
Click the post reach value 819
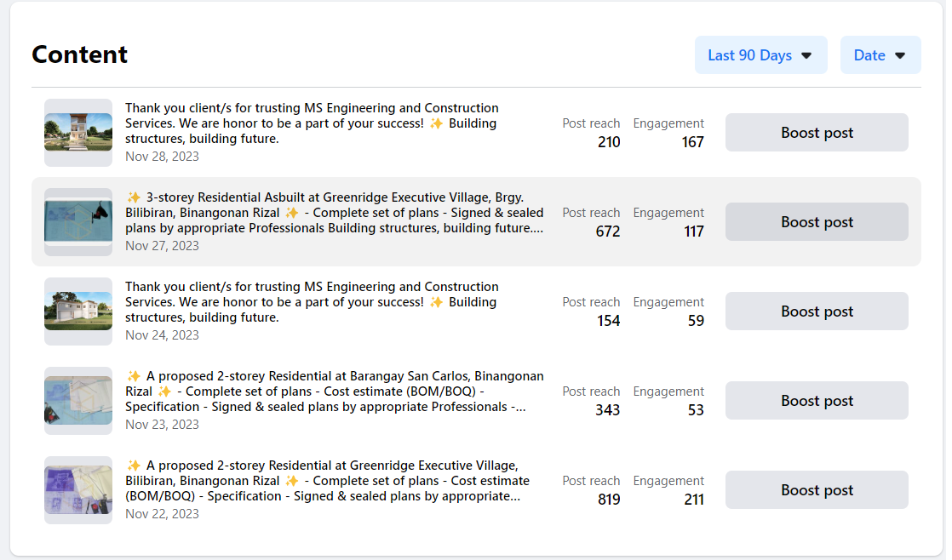click(x=609, y=500)
